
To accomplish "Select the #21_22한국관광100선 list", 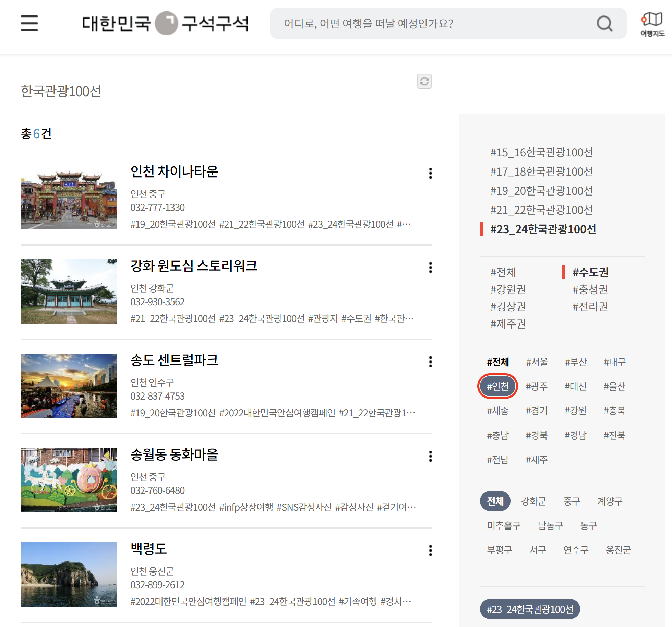I will coord(541,210).
